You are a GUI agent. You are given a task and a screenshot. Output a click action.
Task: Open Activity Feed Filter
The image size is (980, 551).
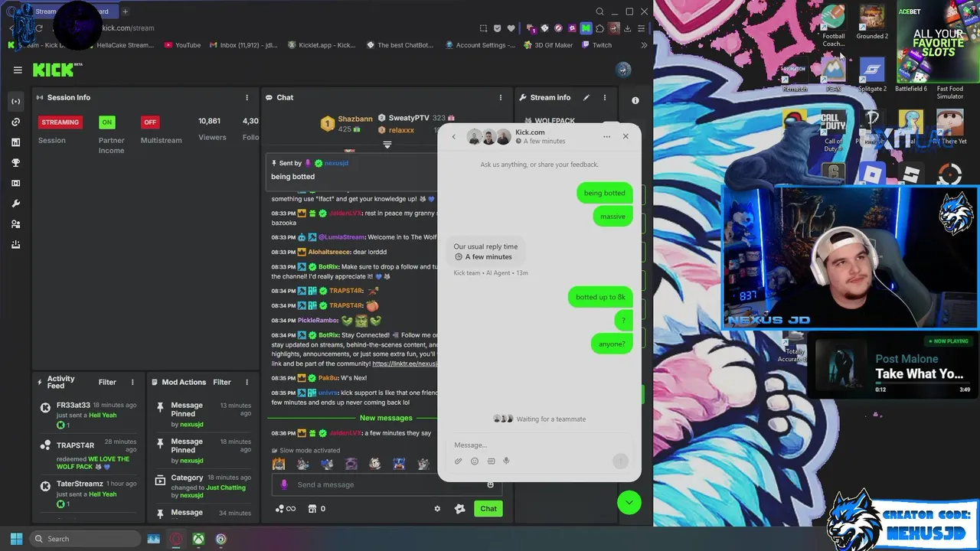pos(107,382)
